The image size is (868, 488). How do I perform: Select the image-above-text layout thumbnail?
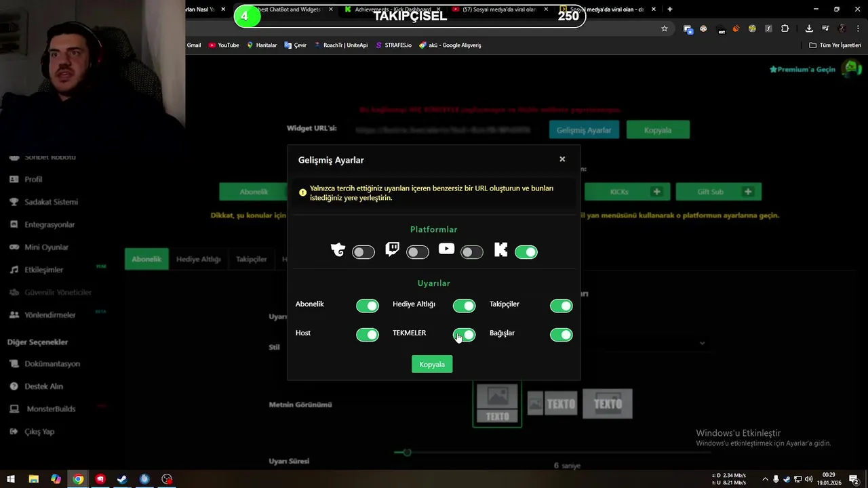[497, 404]
